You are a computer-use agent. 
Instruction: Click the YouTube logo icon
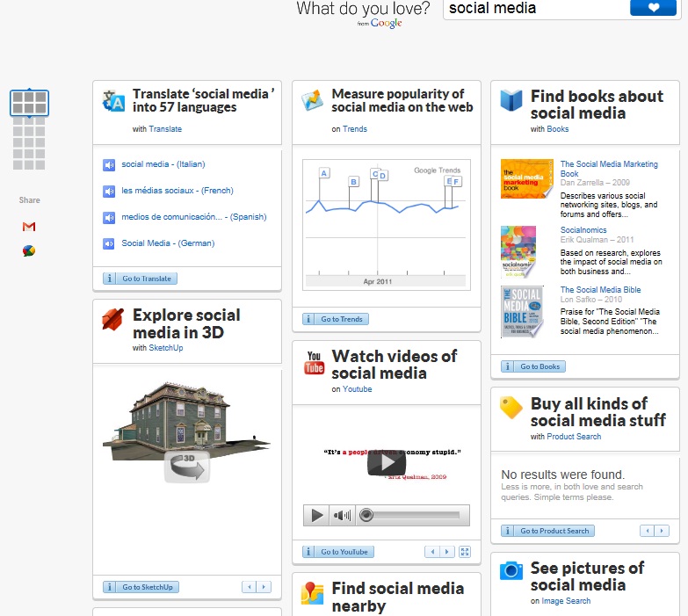(x=315, y=363)
